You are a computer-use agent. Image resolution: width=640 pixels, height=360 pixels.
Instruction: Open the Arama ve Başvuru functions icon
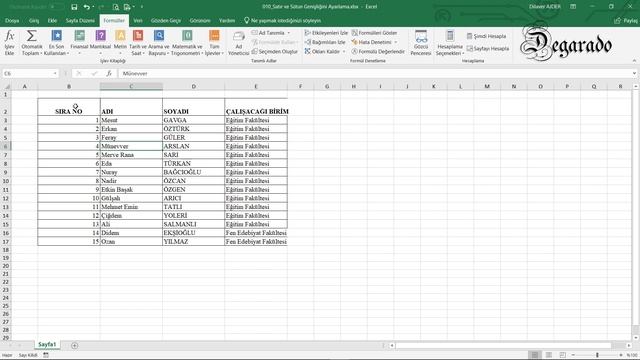click(159, 36)
